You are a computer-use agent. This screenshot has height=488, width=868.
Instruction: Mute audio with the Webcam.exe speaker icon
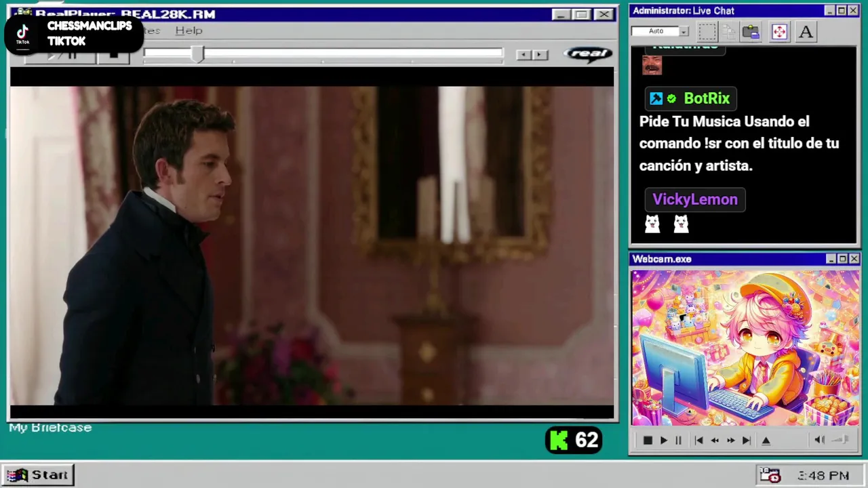click(x=819, y=440)
